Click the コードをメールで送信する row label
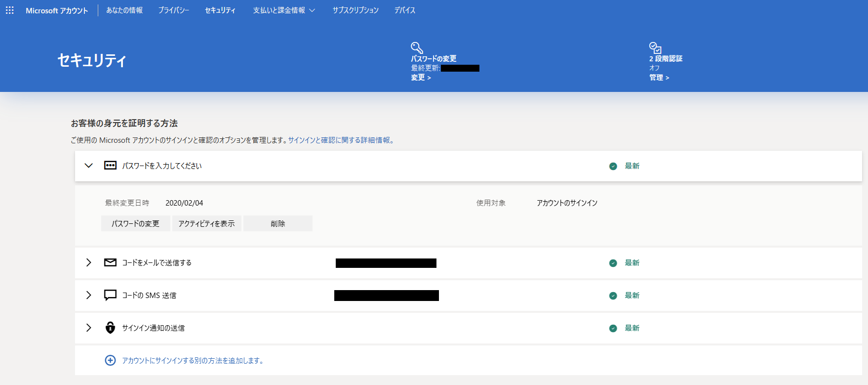This screenshot has height=385, width=868. point(157,263)
